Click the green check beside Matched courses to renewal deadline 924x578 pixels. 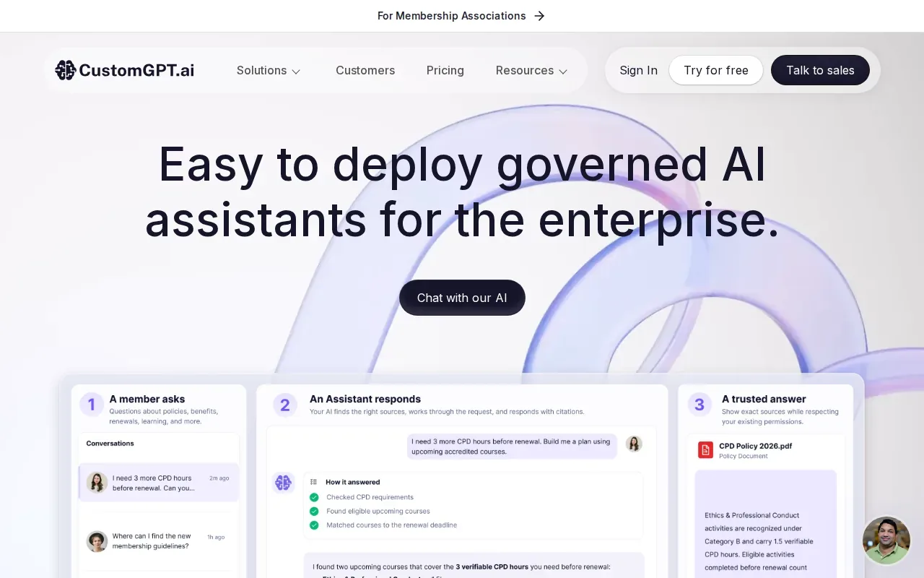tap(314, 525)
